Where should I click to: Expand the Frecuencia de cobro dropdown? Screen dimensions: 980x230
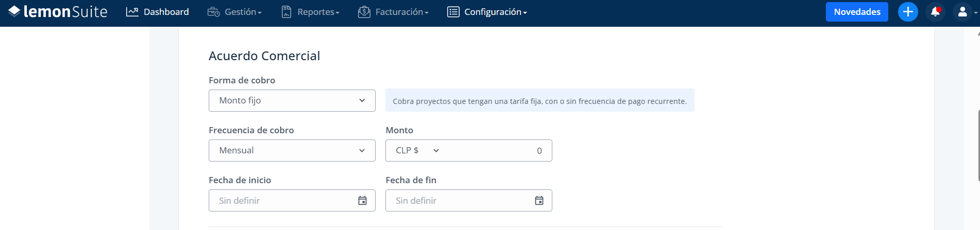(x=292, y=151)
